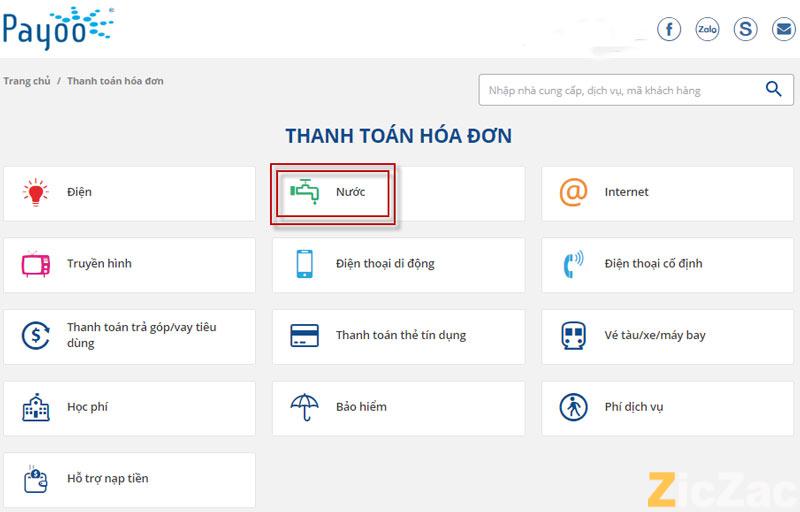The height and width of the screenshot is (512, 800).
Task: Select the Phí dịch vụ label
Action: point(634,407)
